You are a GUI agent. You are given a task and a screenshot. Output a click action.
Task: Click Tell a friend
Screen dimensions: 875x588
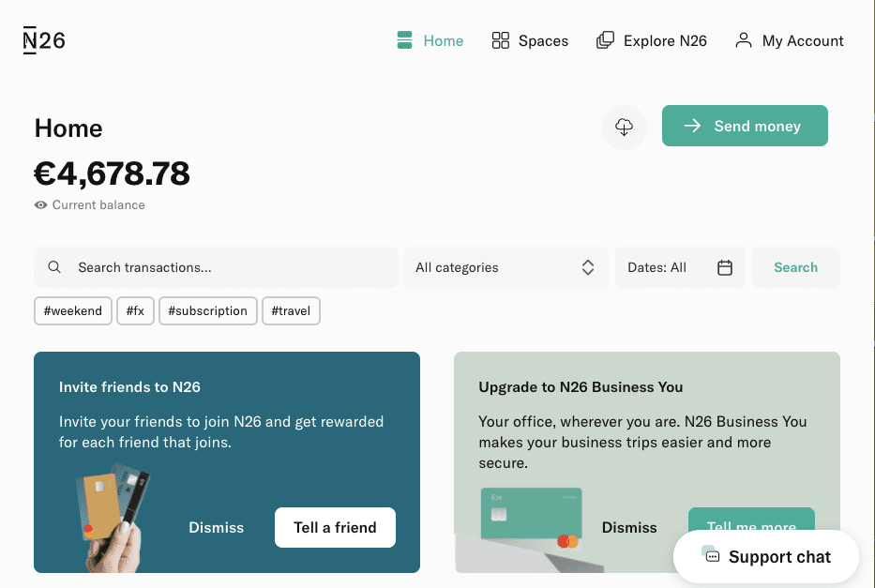tap(335, 527)
